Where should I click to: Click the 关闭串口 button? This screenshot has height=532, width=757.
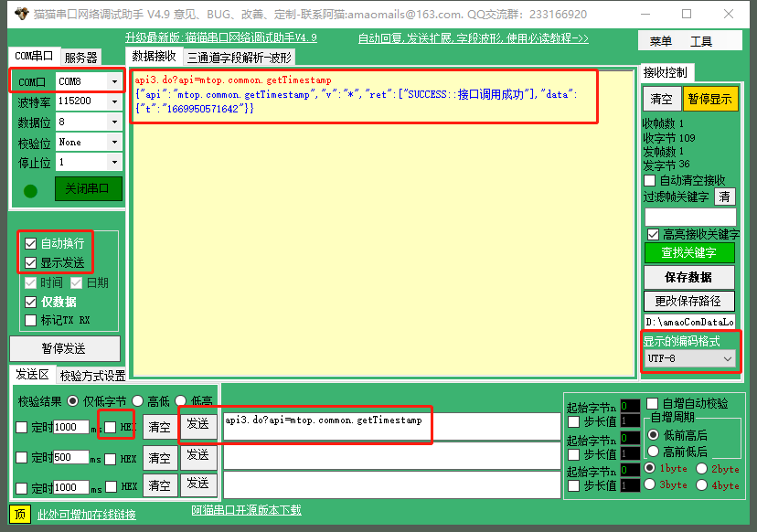89,188
